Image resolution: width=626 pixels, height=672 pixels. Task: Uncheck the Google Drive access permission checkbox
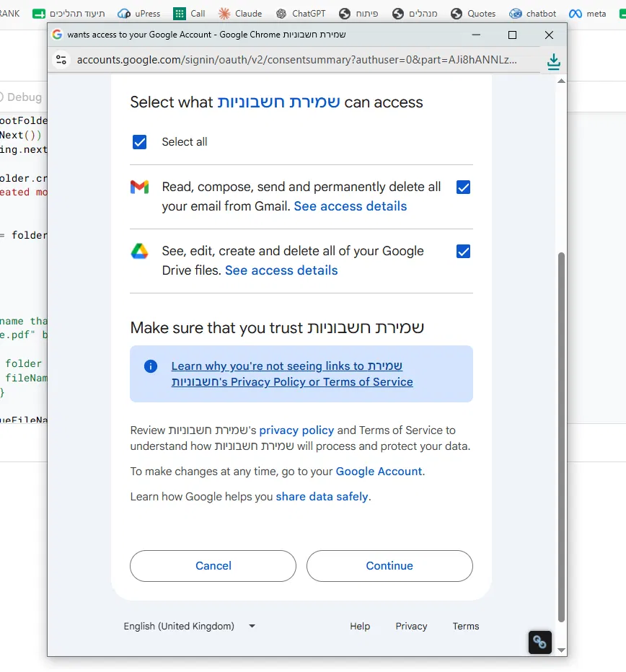coord(463,251)
